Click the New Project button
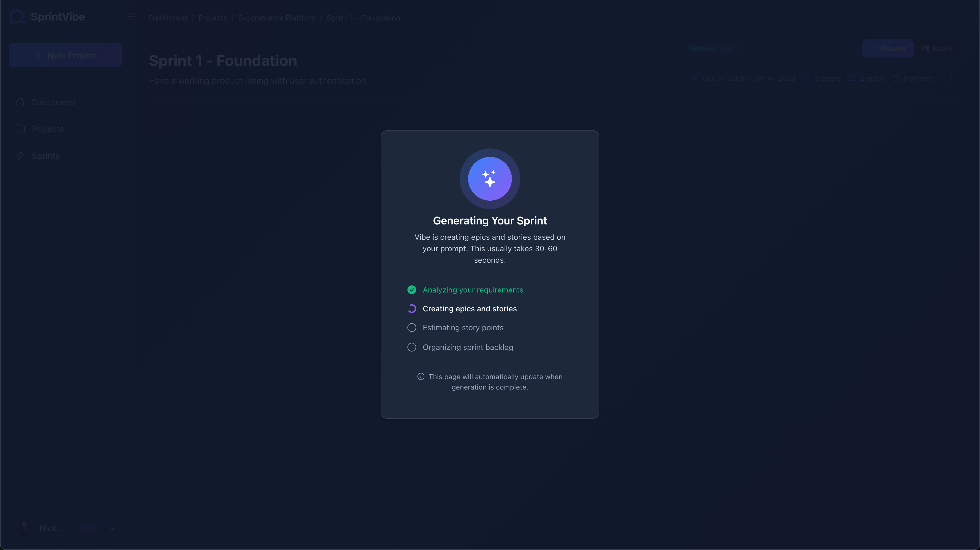Image resolution: width=980 pixels, height=550 pixels. (x=65, y=55)
